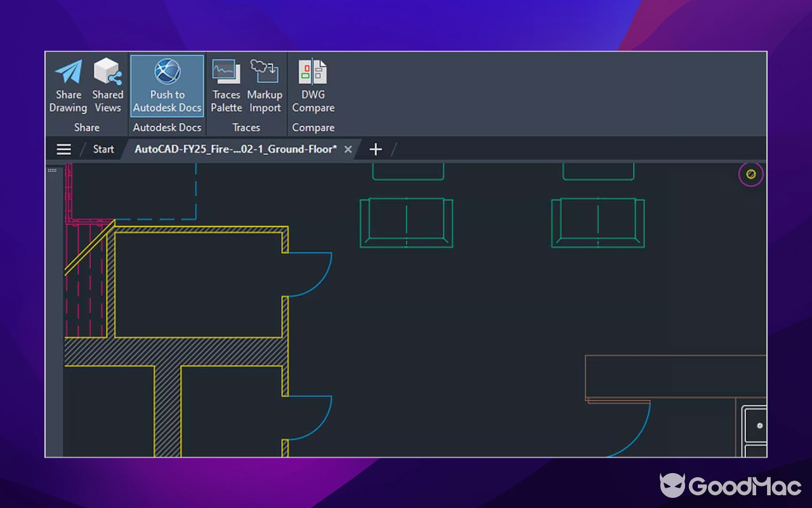Select the AutoCAD-FY25_Fire Ground-Floor tab
The height and width of the screenshot is (508, 812).
pos(235,149)
